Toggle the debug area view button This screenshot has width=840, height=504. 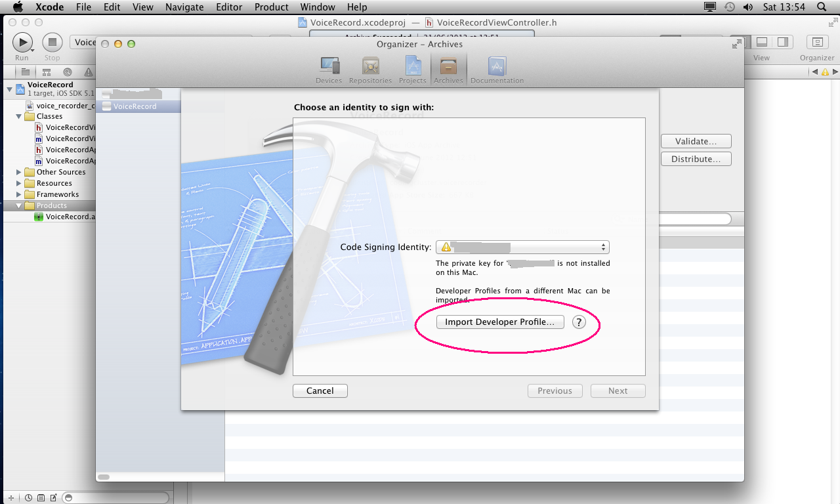(x=762, y=42)
